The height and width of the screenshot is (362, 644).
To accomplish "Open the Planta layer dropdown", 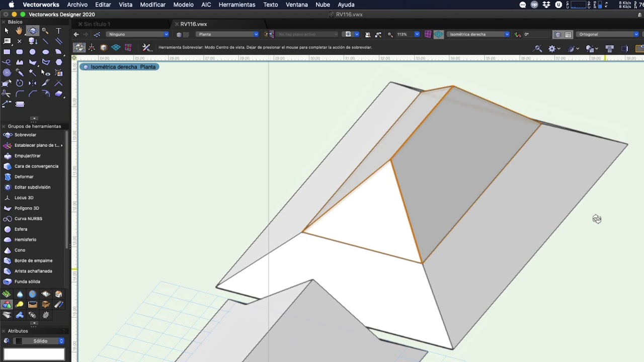I will tap(227, 34).
